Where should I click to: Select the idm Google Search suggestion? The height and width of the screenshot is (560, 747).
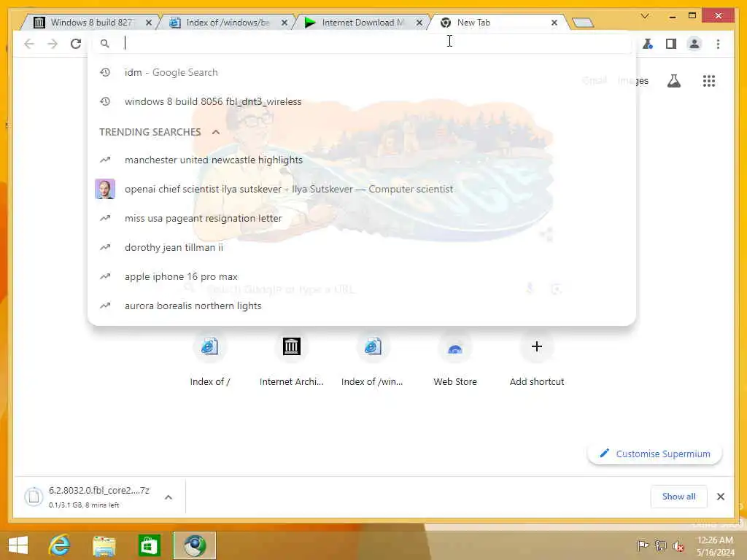click(x=362, y=72)
